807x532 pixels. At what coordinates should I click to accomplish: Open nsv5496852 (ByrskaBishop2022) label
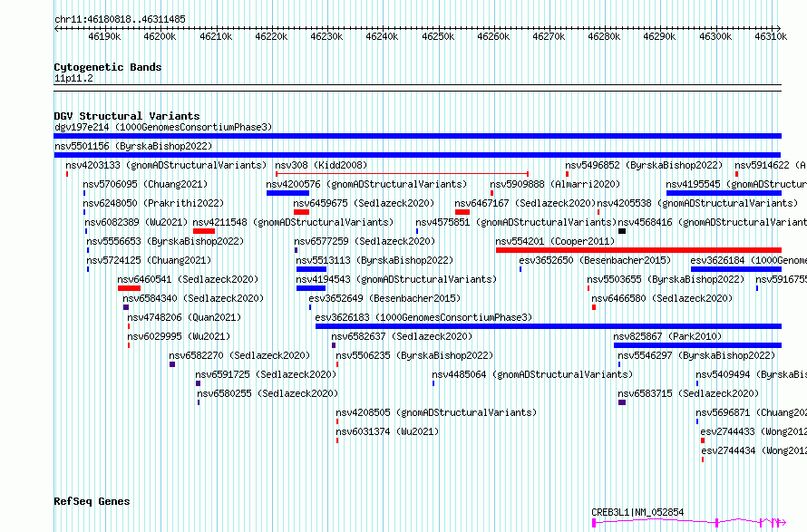(x=644, y=165)
